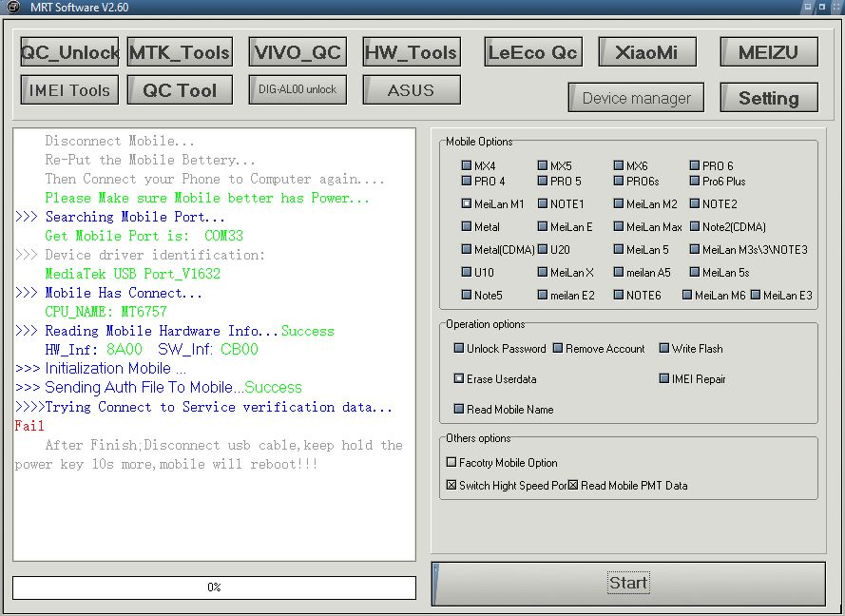
Task: Select the NOTE2 model checkbox
Action: (x=695, y=203)
